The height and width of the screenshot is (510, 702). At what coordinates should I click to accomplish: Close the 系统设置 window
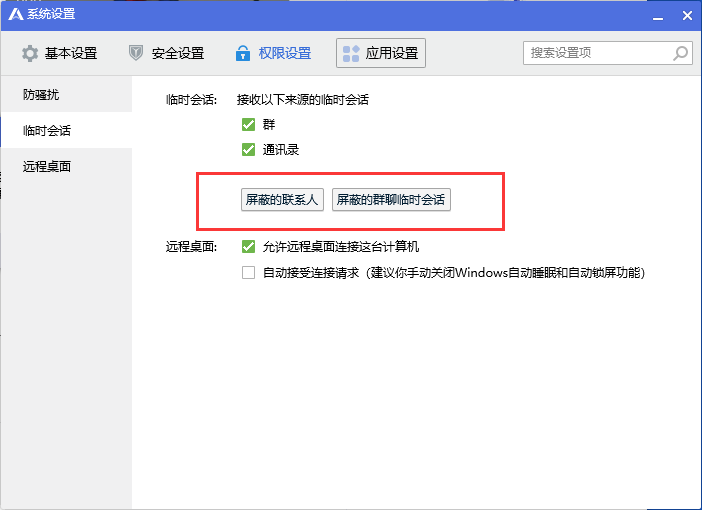[687, 16]
